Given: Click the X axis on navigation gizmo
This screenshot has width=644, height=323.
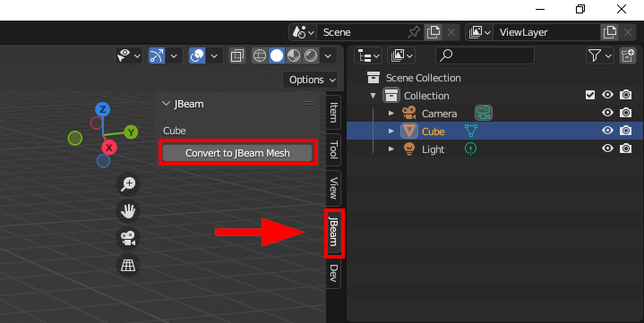Looking at the screenshot, I should pyautogui.click(x=109, y=148).
